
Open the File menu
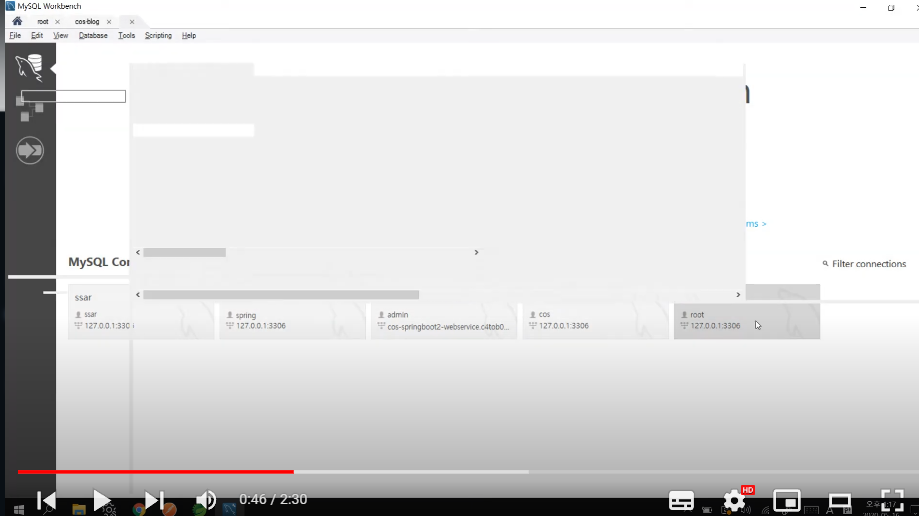point(15,36)
